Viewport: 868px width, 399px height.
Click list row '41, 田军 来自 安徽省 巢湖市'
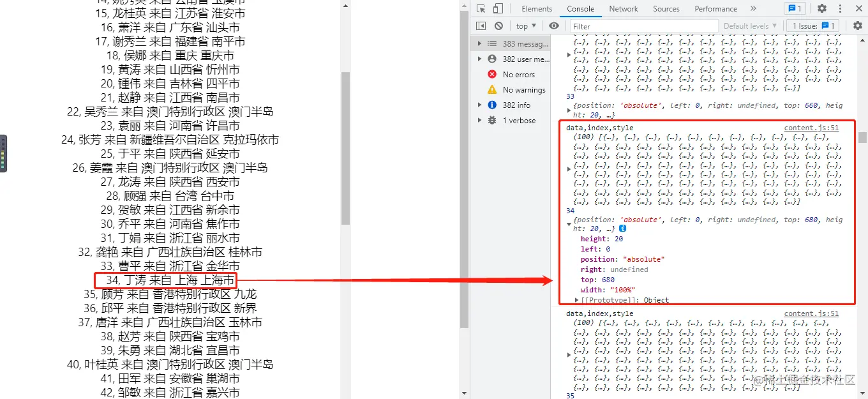(x=170, y=379)
